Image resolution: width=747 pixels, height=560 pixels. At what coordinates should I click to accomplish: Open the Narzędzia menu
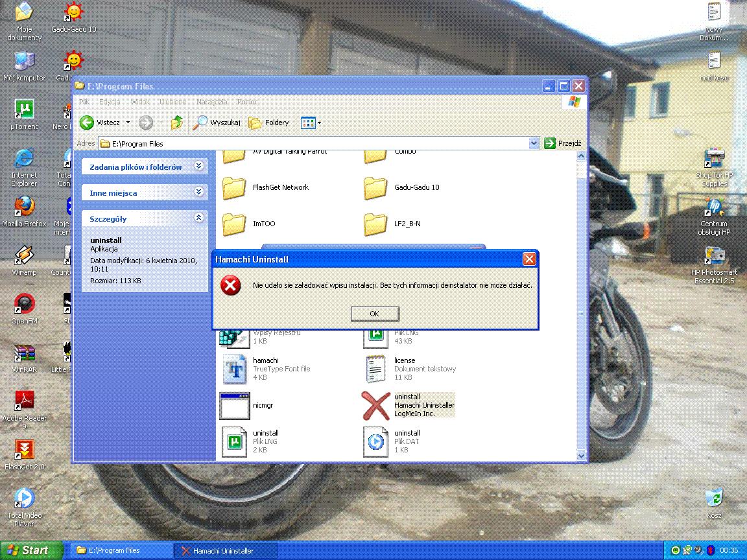coord(212,101)
